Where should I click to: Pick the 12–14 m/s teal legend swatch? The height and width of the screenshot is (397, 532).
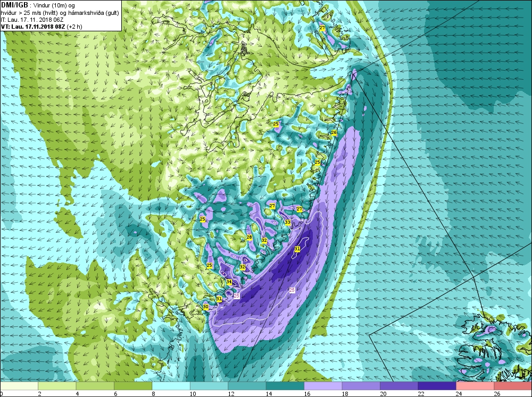pos(247,386)
